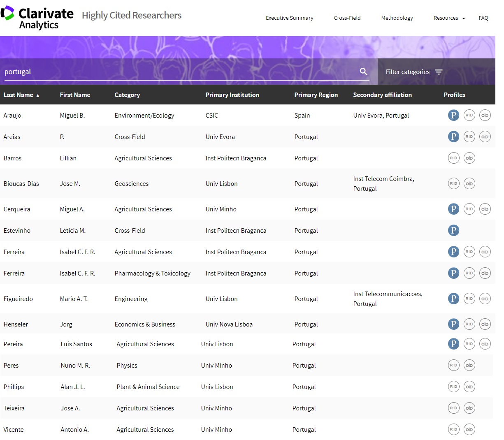Open the Cross-Field page link
The image size is (504, 440).
[347, 18]
